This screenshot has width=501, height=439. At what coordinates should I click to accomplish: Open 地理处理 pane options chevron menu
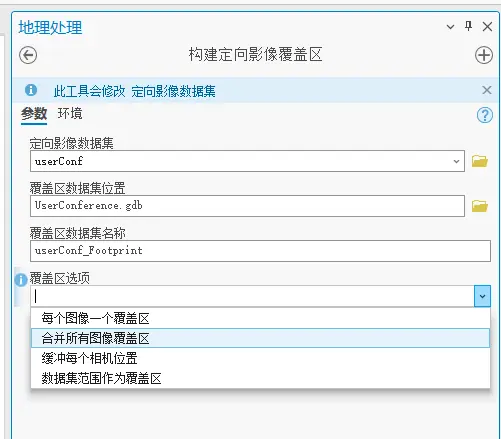pos(450,27)
